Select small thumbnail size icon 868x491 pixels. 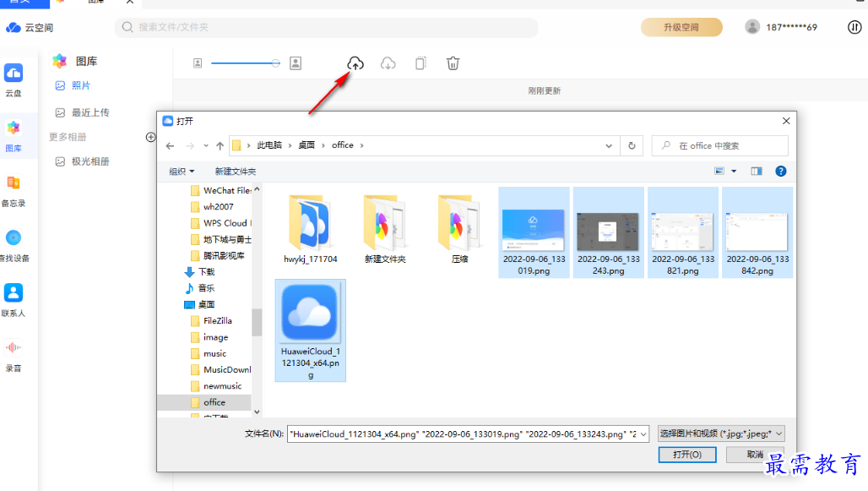click(198, 63)
